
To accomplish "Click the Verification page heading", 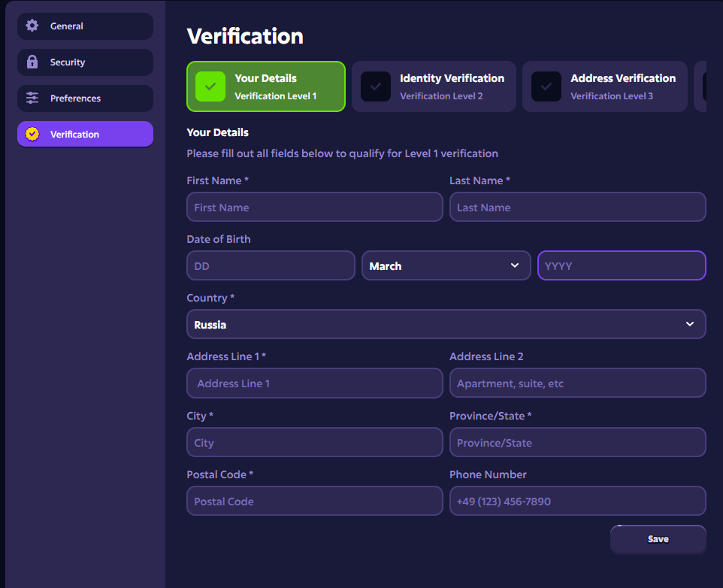I will (x=245, y=36).
